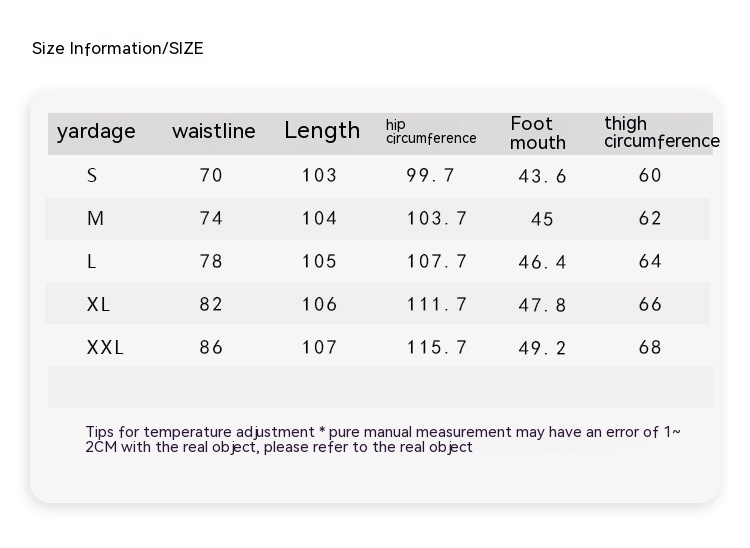This screenshot has height=548, width=750.
Task: Select the length value 104
Action: pos(320,218)
